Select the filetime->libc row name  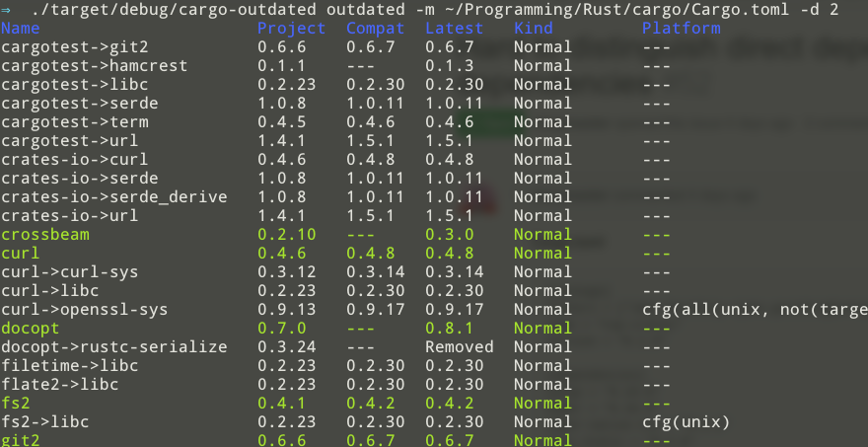click(70, 366)
